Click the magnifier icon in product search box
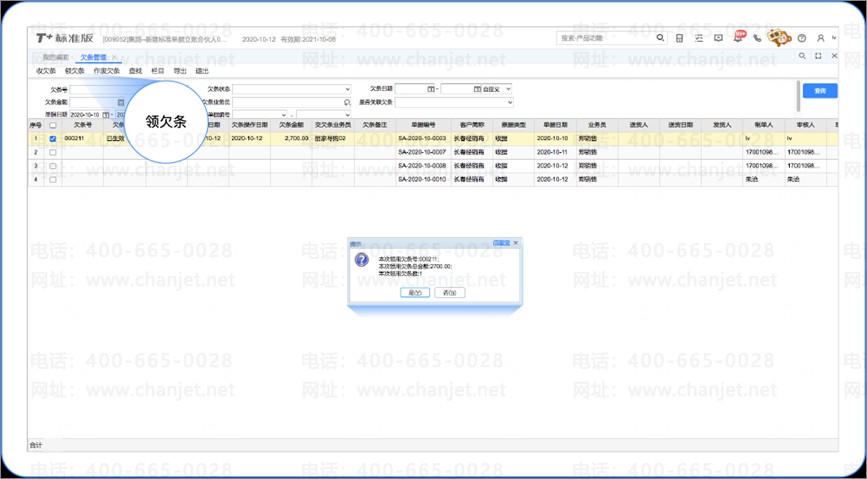867x479 pixels. (660, 38)
